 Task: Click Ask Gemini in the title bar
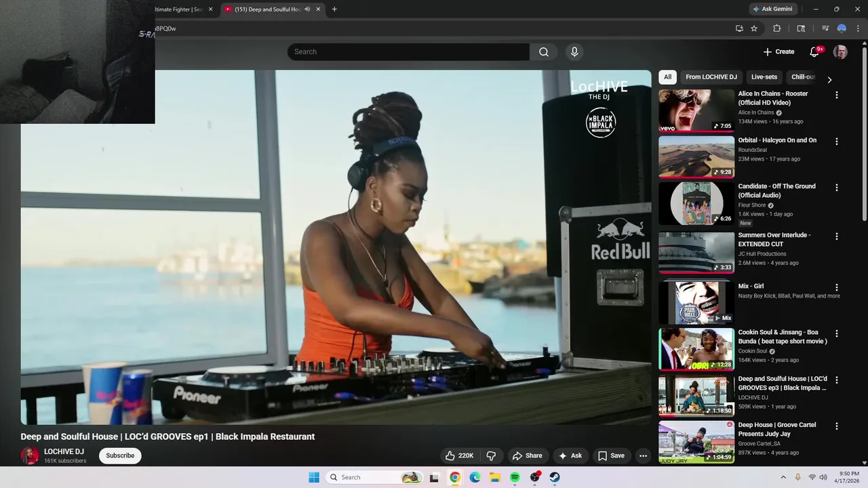(772, 9)
